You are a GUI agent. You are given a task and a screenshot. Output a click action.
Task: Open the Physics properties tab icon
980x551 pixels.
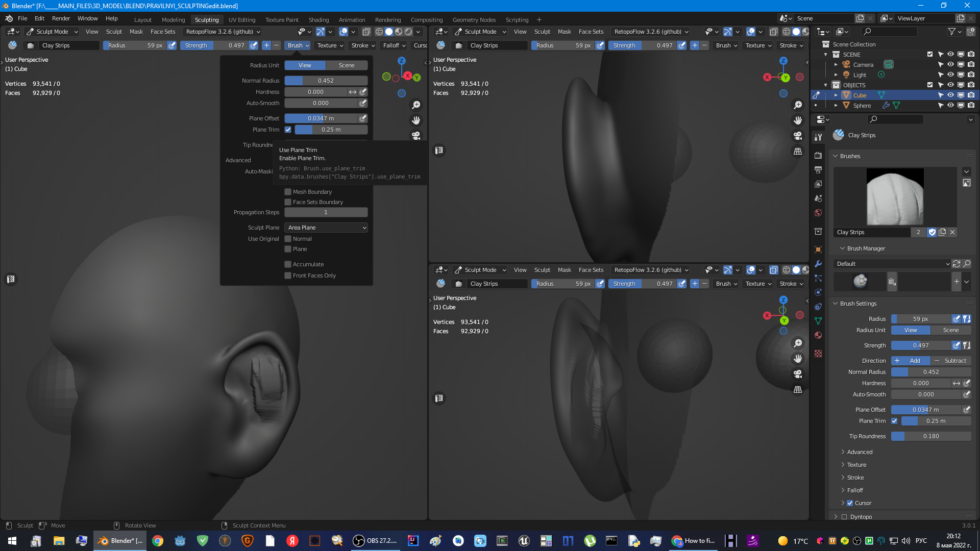tap(818, 292)
